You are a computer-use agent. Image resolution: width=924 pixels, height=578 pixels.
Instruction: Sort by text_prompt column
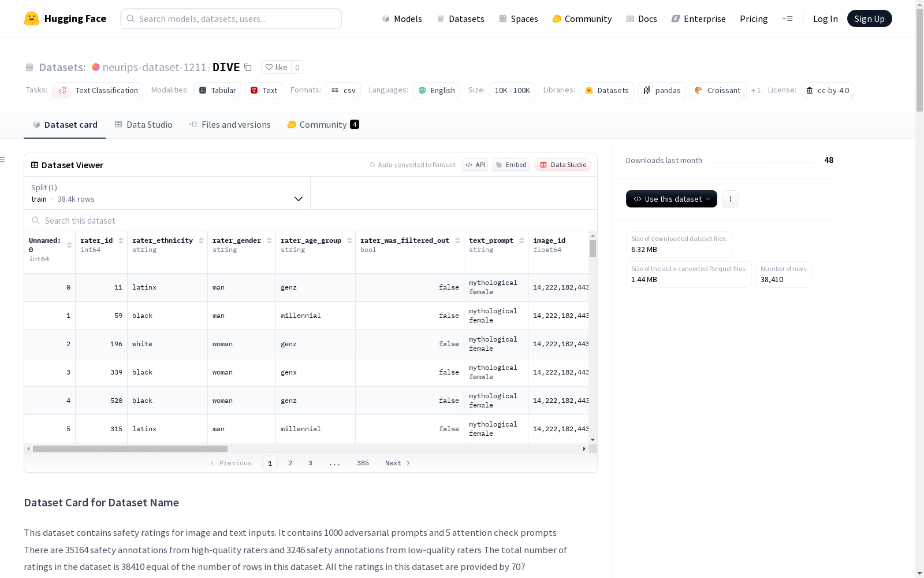[521, 240]
